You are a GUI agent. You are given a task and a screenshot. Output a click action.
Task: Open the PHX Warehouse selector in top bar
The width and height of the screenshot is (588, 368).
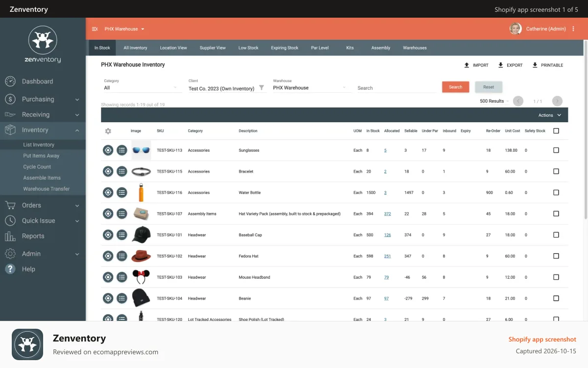[x=124, y=29]
